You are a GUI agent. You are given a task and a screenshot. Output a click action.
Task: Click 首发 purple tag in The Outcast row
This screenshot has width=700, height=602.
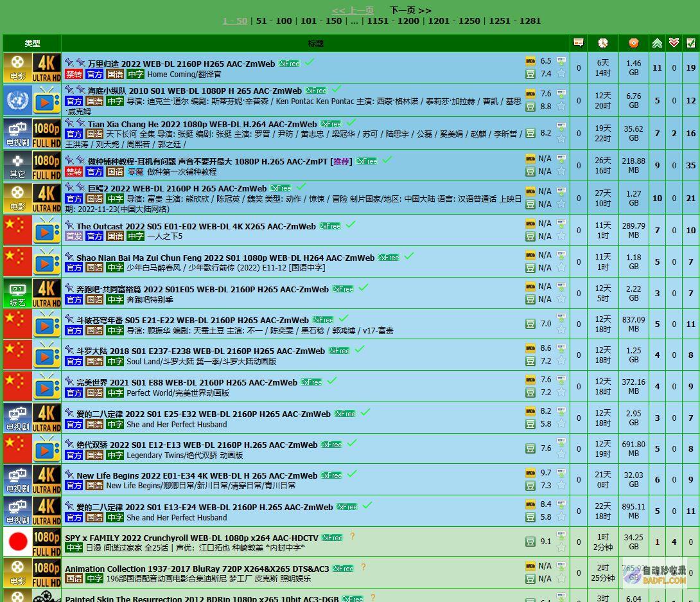(74, 236)
